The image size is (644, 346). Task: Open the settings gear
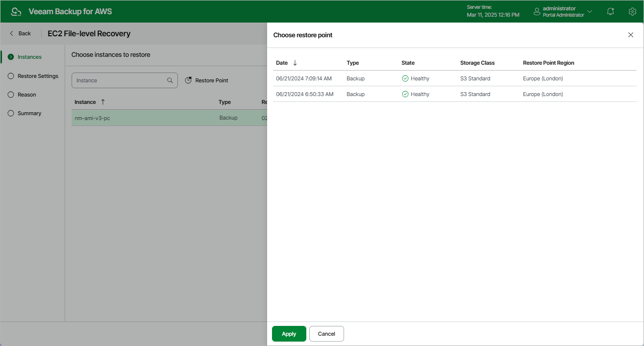(632, 11)
